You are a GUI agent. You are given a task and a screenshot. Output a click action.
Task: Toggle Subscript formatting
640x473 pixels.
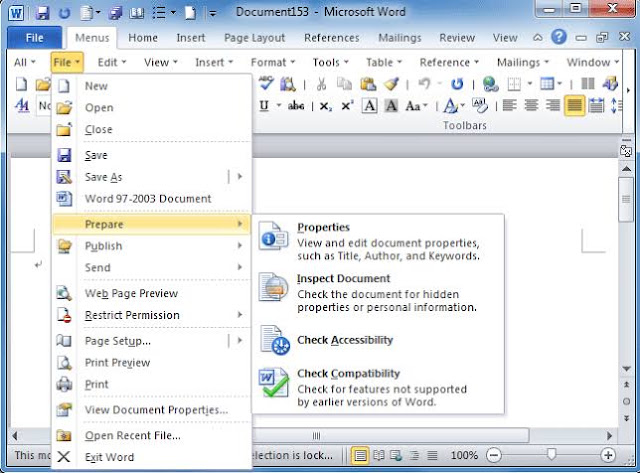coord(325,107)
